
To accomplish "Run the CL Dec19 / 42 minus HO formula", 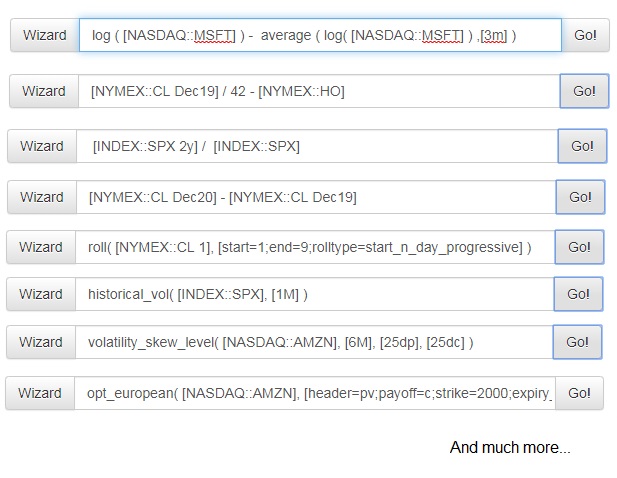I will point(584,91).
